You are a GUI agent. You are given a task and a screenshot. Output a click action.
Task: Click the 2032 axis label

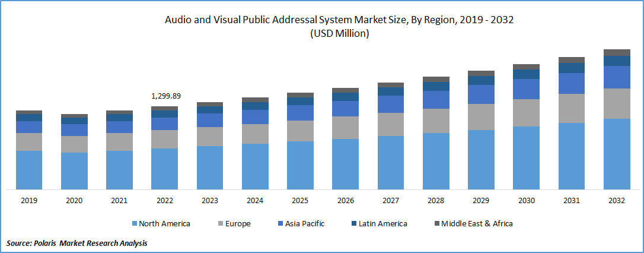(x=617, y=201)
